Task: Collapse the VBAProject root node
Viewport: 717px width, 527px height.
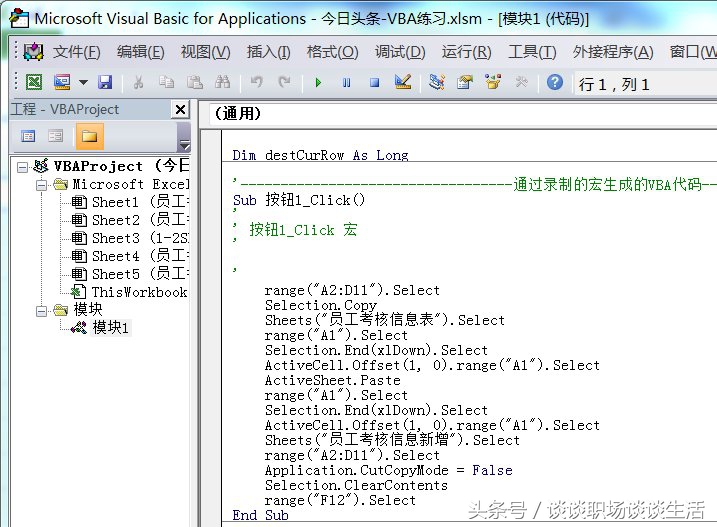Action: point(22,167)
